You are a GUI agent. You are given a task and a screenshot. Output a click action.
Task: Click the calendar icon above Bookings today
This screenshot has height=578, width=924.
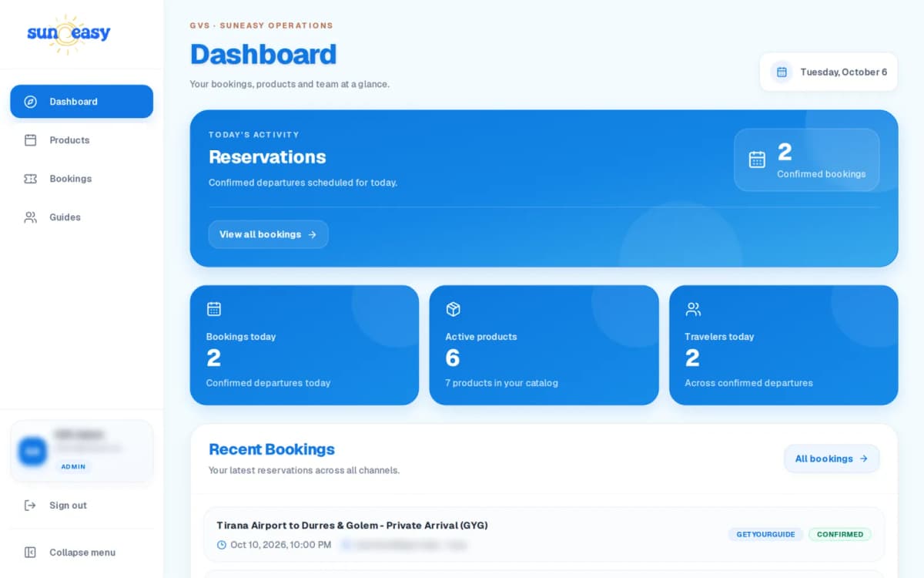[x=214, y=309]
